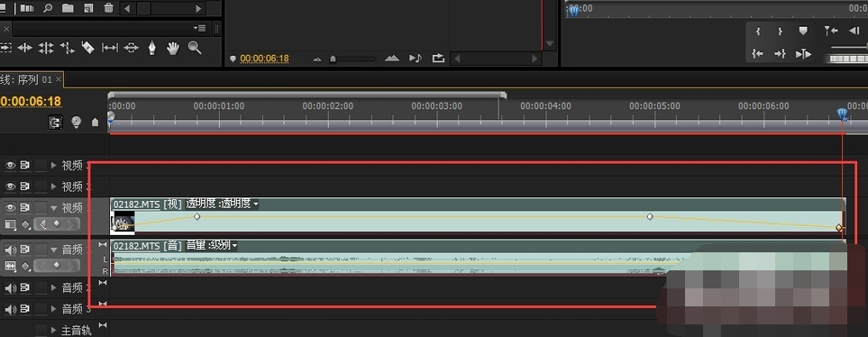Mute the 音频 track containing 02182.MTS

pyautogui.click(x=10, y=250)
